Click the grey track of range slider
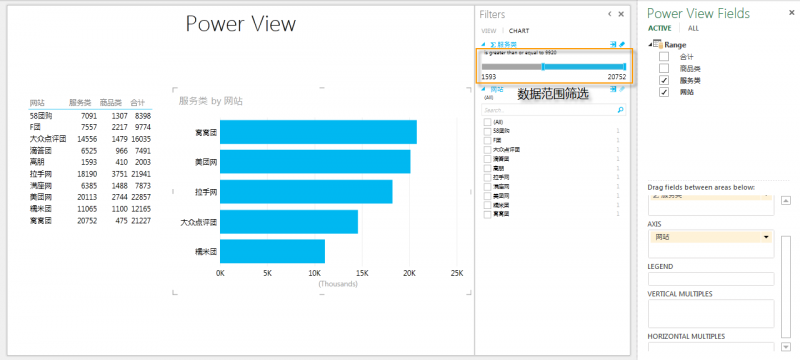This screenshot has width=800, height=360. (512, 67)
